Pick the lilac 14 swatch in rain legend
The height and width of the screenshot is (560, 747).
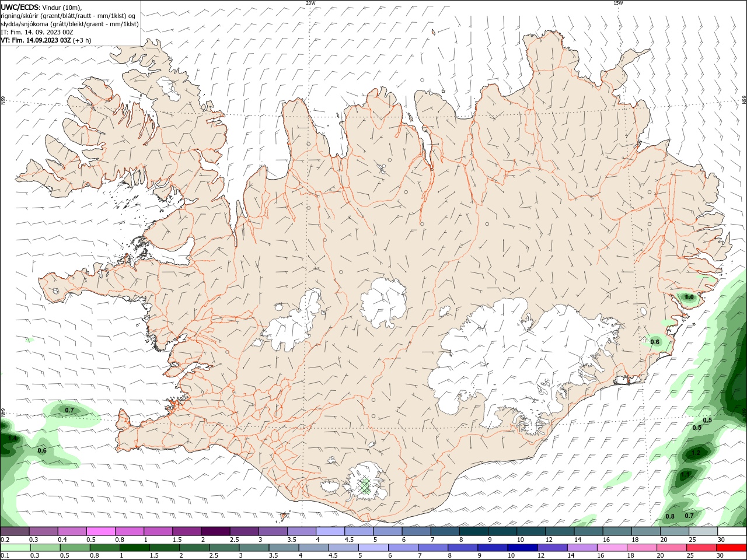[x=582, y=548]
